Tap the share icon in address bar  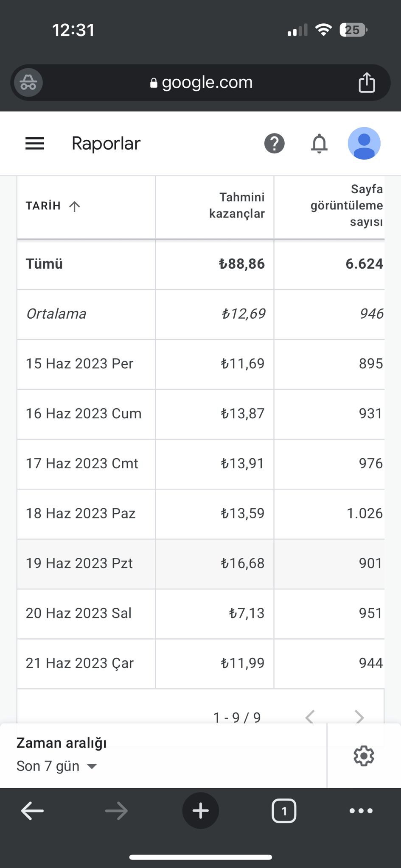(x=367, y=82)
